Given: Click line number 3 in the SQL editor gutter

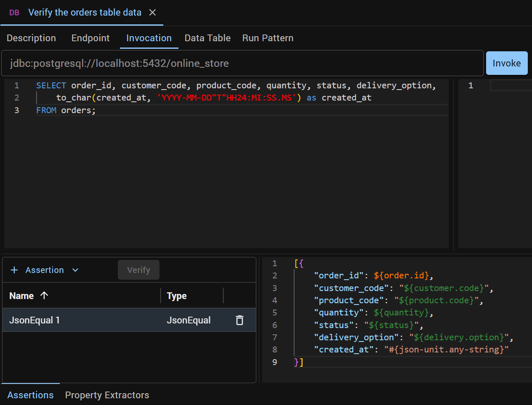Looking at the screenshot, I should pos(17,110).
